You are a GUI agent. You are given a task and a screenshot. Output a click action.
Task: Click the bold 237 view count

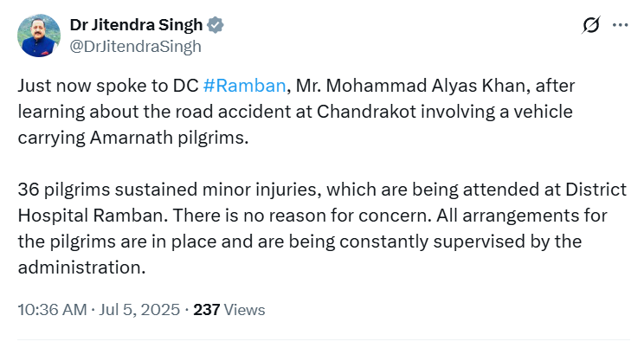pos(207,310)
